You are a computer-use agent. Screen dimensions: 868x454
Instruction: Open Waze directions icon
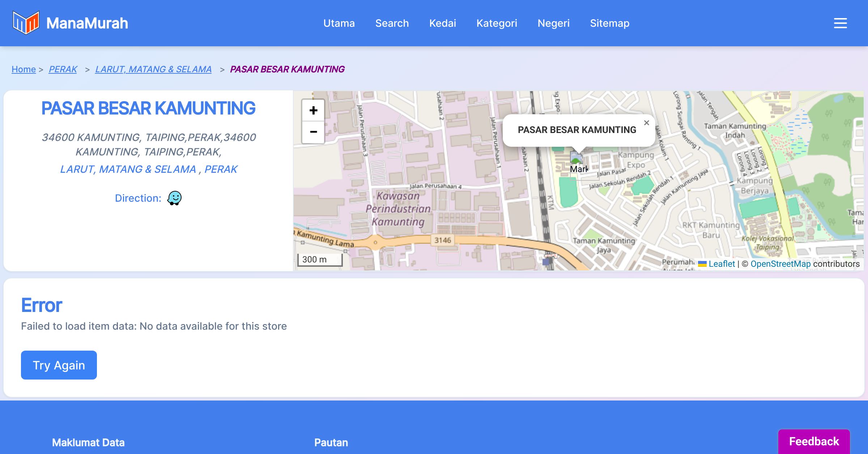click(174, 198)
